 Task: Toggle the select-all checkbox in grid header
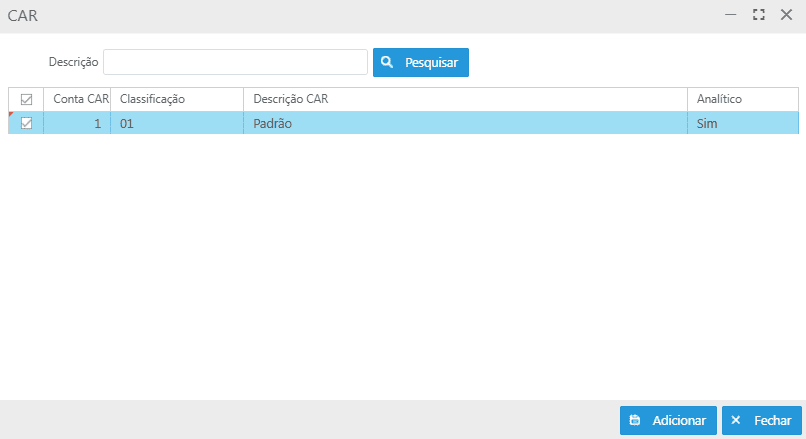click(x=26, y=99)
